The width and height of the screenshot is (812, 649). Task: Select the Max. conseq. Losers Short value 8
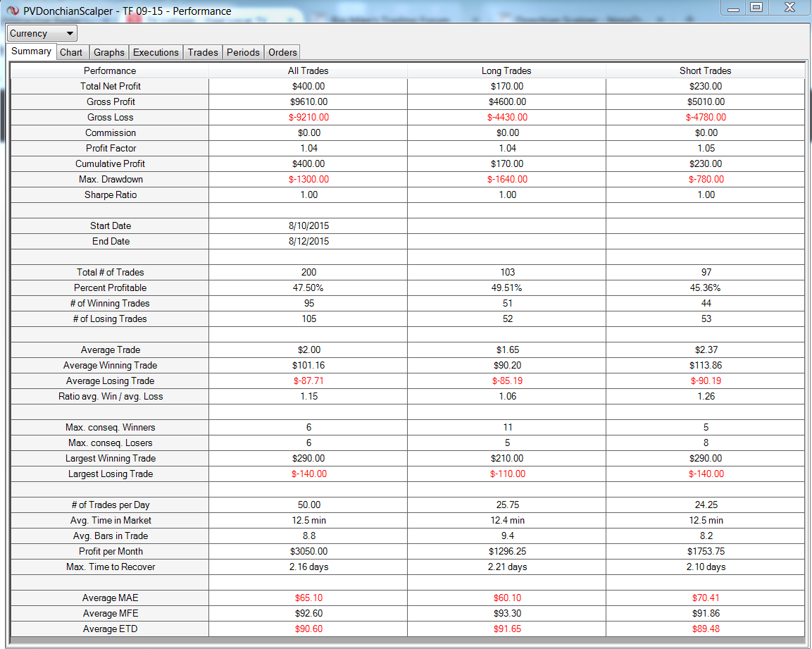706,443
